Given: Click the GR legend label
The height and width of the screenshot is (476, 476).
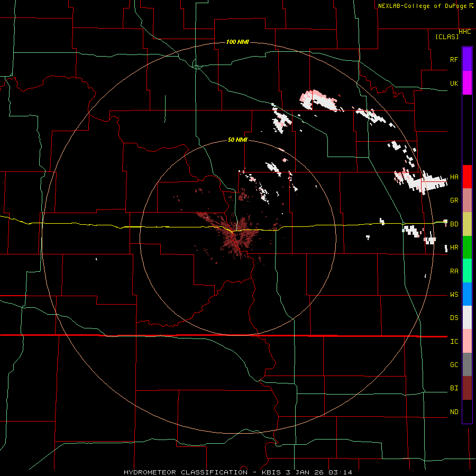Looking at the screenshot, I should tap(454, 200).
